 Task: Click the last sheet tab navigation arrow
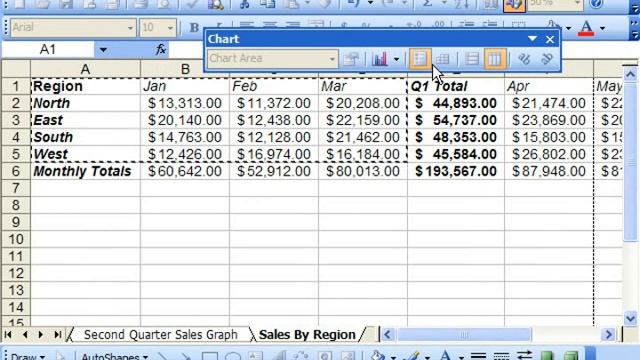click(58, 335)
